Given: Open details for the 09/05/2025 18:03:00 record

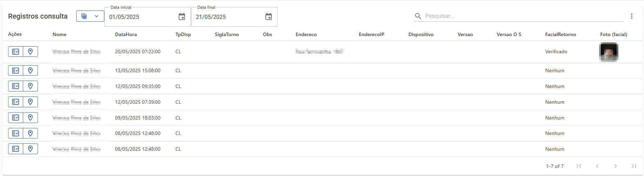Looking at the screenshot, I should click(x=15, y=117).
